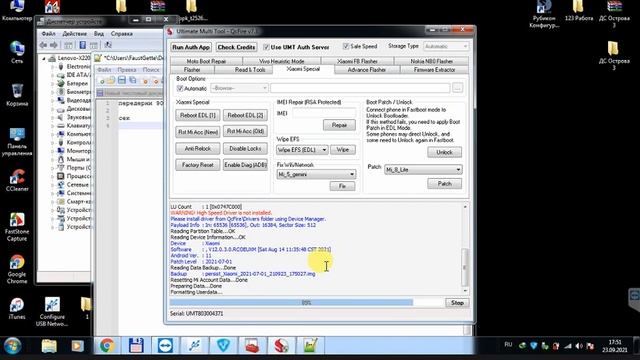Image resolution: width=640 pixels, height=360 pixels.
Task: Expand the Мониторы tree node
Action: (53, 151)
